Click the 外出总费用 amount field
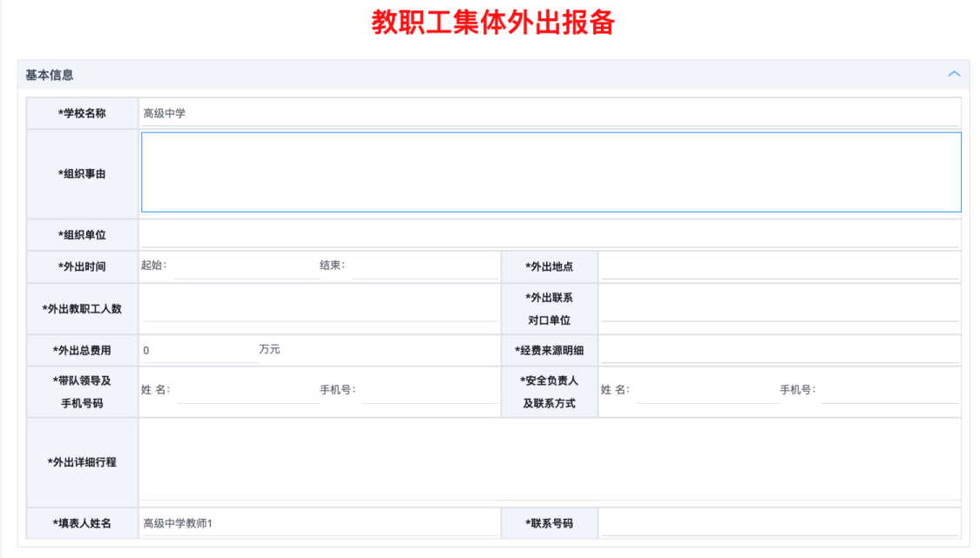The width and height of the screenshot is (980, 558). (196, 351)
